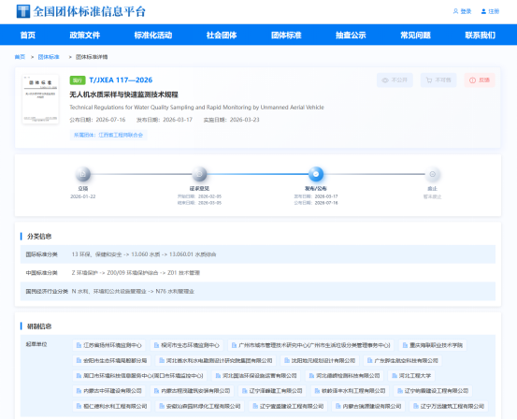Click the red 反馈 feedback button

[480, 80]
